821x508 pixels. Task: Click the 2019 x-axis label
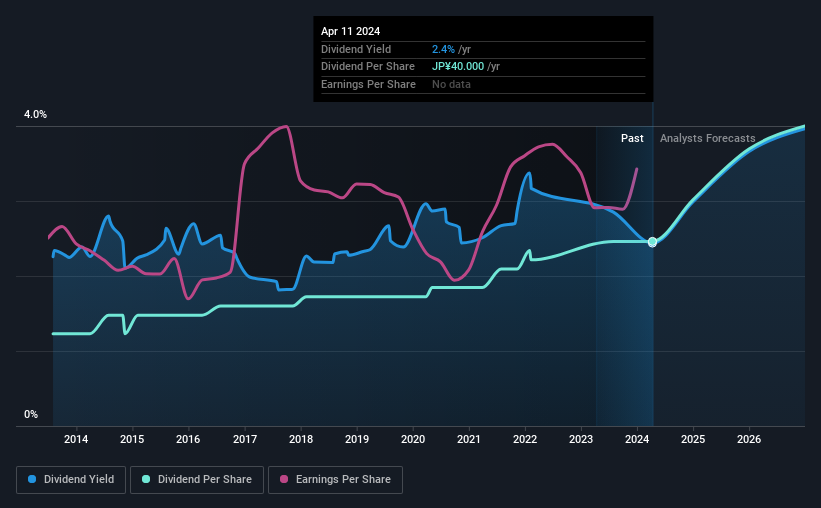point(357,439)
